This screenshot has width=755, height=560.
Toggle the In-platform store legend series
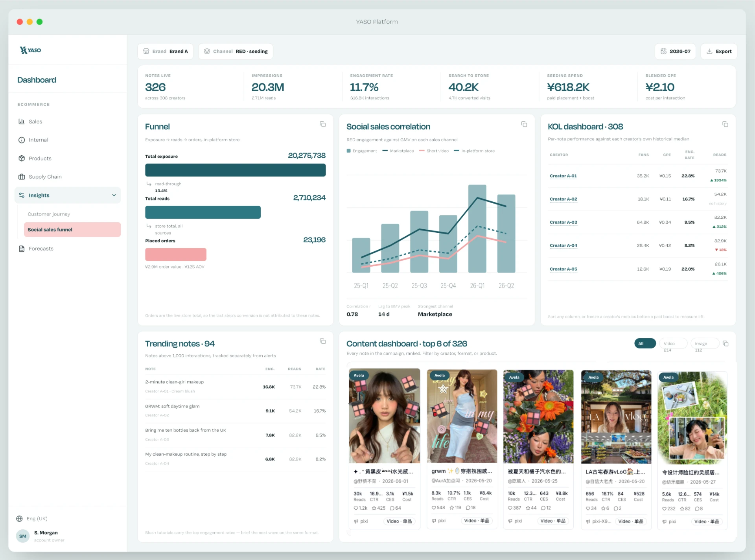474,151
